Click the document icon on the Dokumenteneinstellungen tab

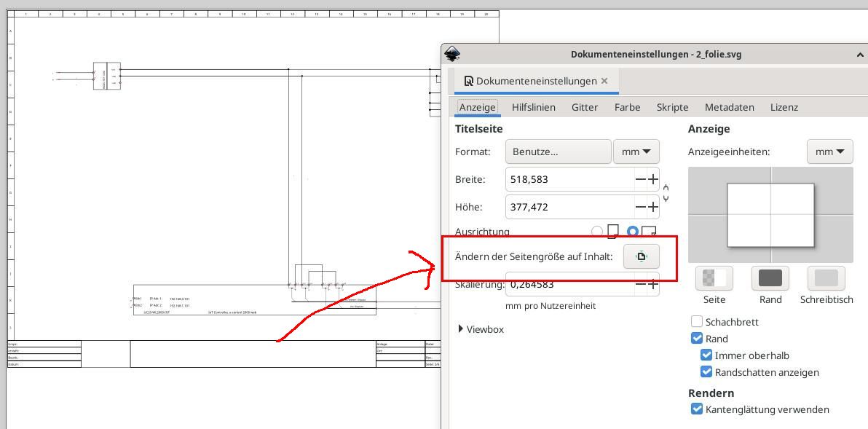(x=468, y=81)
